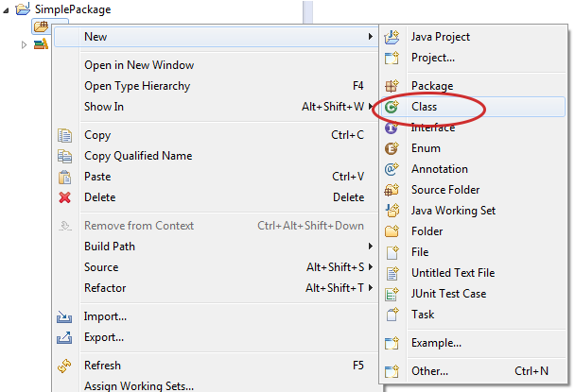Choose Untitled Text File entry

473,273
